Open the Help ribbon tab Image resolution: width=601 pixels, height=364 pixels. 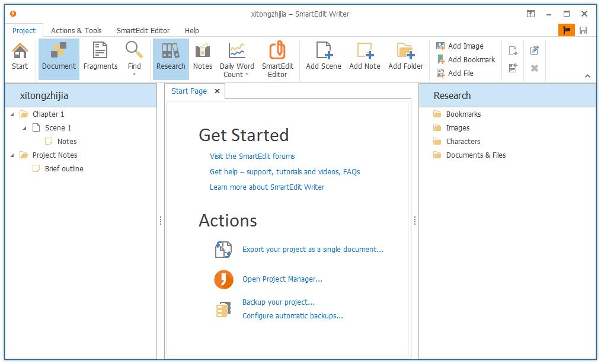pyautogui.click(x=191, y=30)
